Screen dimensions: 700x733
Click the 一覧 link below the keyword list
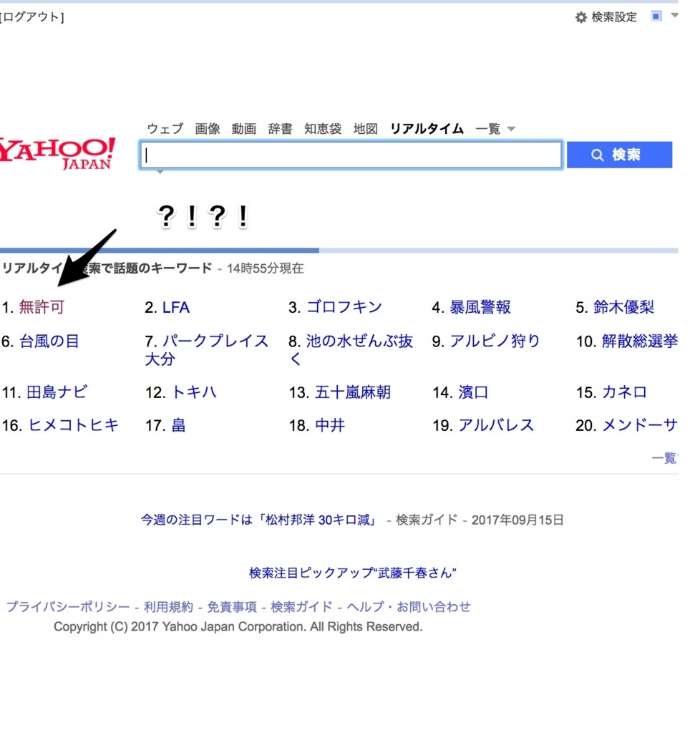[664, 458]
